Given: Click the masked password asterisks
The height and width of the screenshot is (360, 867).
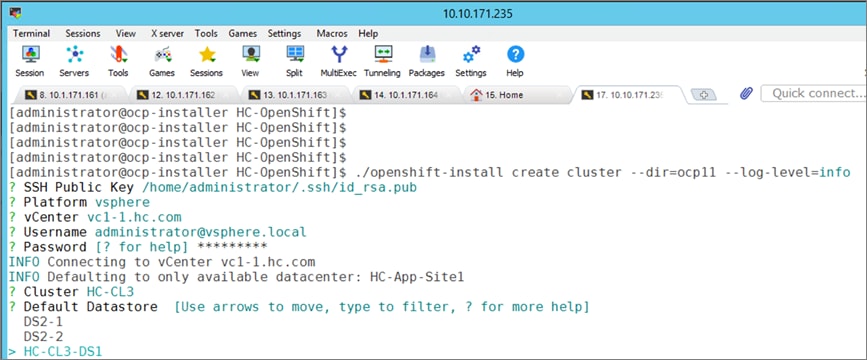Looking at the screenshot, I should point(232,246).
